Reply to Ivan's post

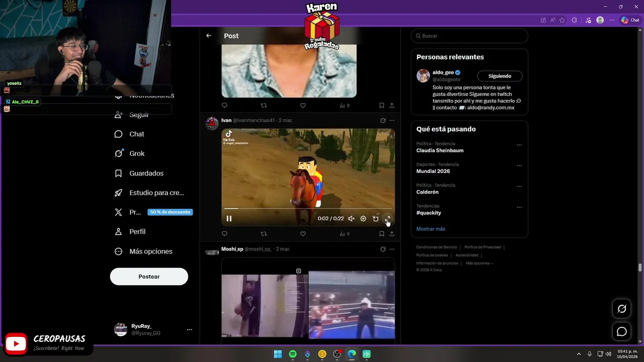224,234
